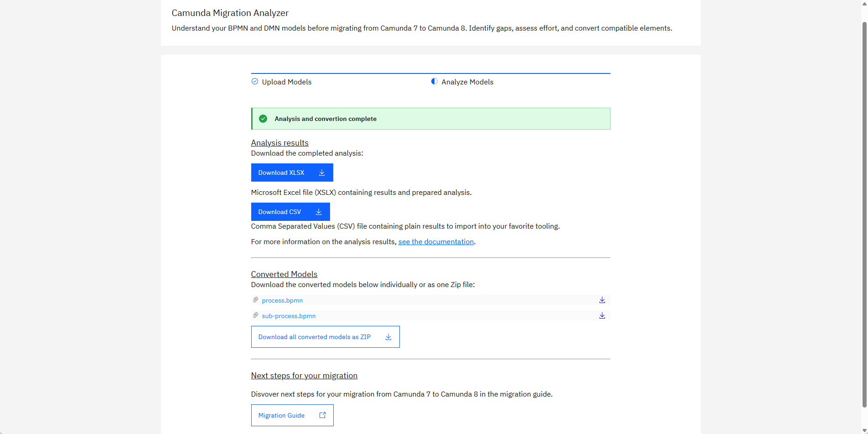
Task: Download the analysis as XLSX
Action: pyautogui.click(x=292, y=173)
